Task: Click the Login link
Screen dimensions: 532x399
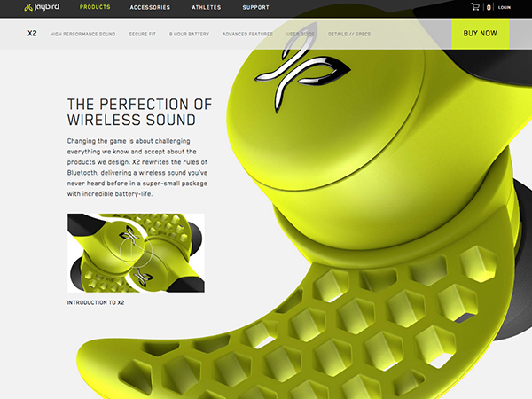Action: coord(505,7)
